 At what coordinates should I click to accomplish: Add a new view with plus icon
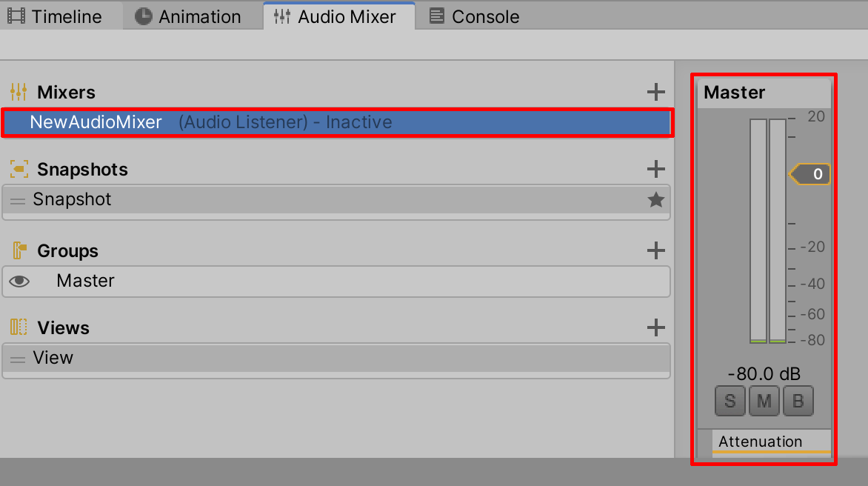point(655,327)
